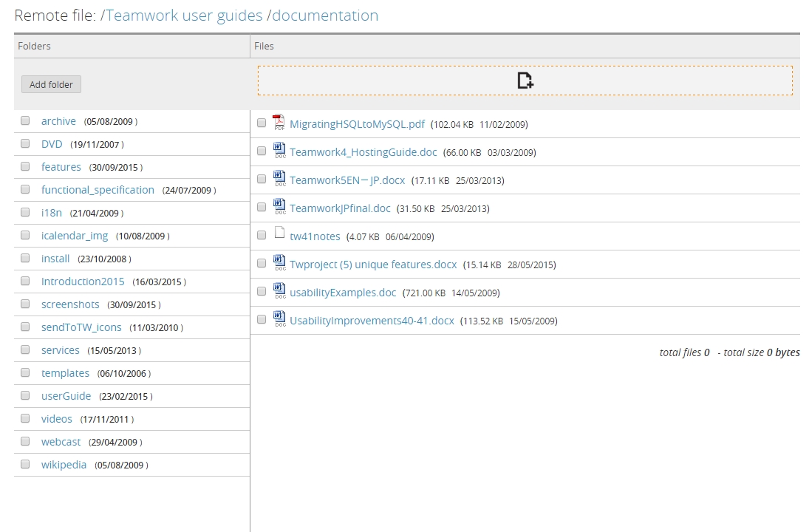Click the doc icon next to usabilityExamples.doc

point(279,291)
